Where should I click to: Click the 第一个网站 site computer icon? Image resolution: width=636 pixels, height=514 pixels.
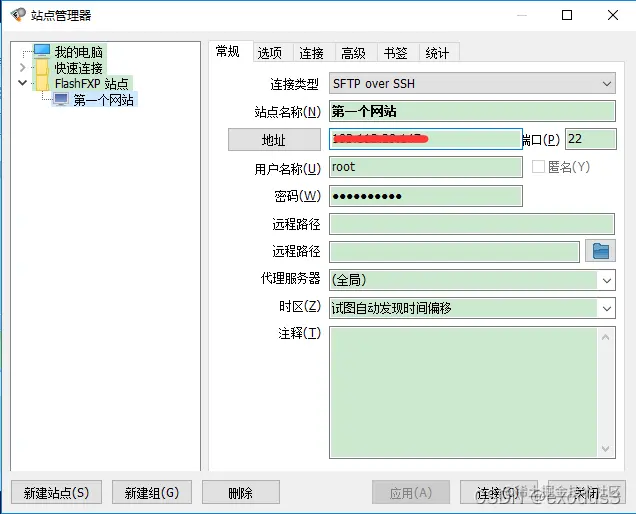click(x=61, y=99)
